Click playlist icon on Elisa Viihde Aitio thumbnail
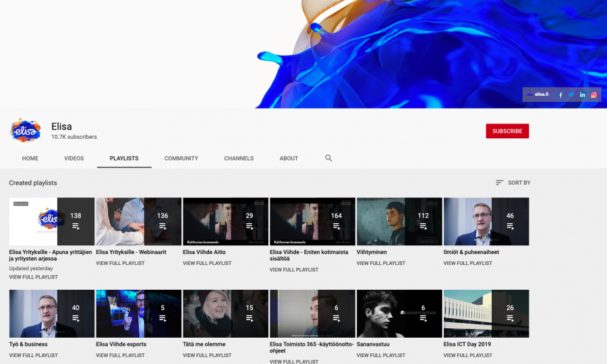This screenshot has width=607, height=364. 250,226
